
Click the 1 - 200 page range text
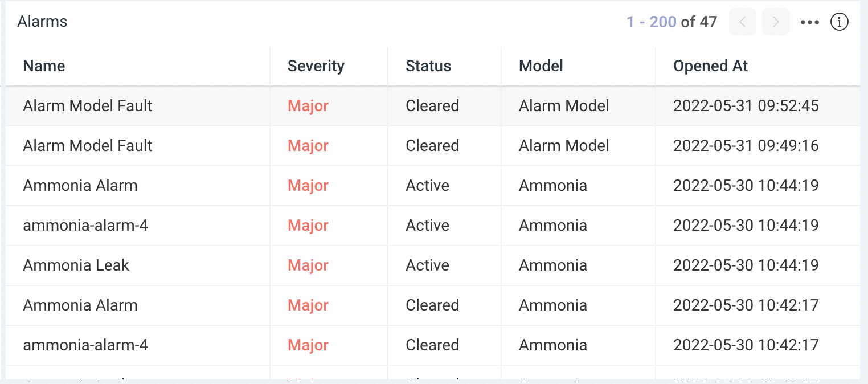pyautogui.click(x=652, y=22)
